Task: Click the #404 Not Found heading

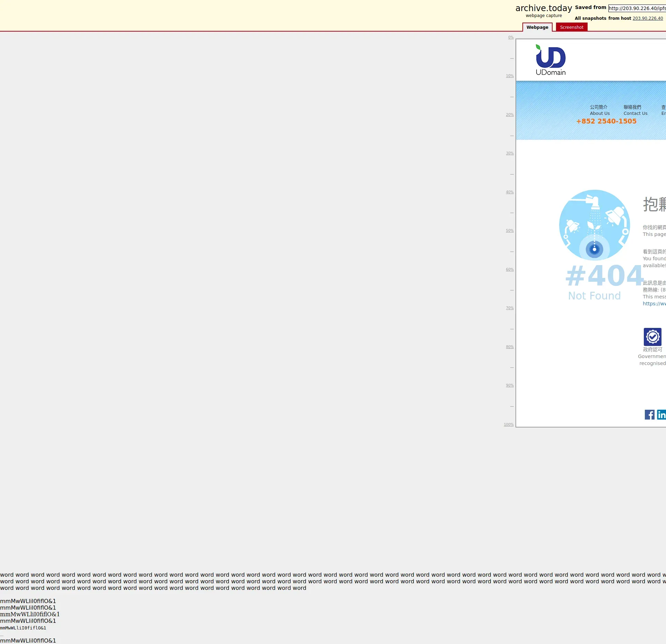Action: (604, 276)
